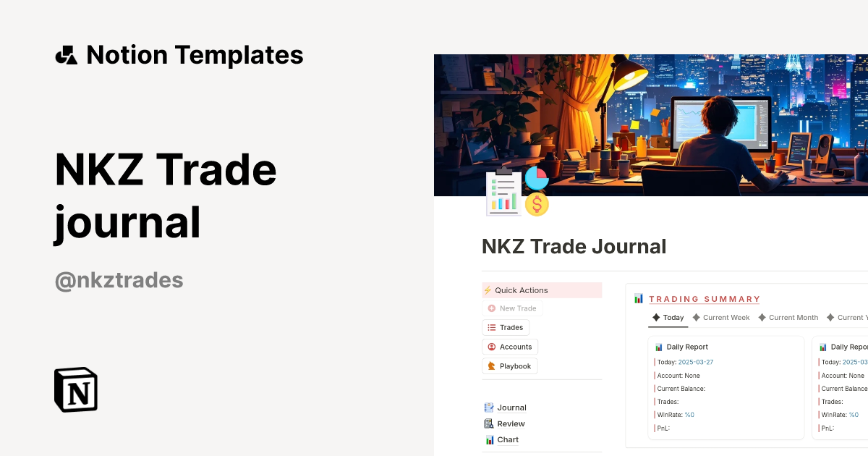Click the dollar coin emoji page icon
The height and width of the screenshot is (456, 868).
[535, 205]
